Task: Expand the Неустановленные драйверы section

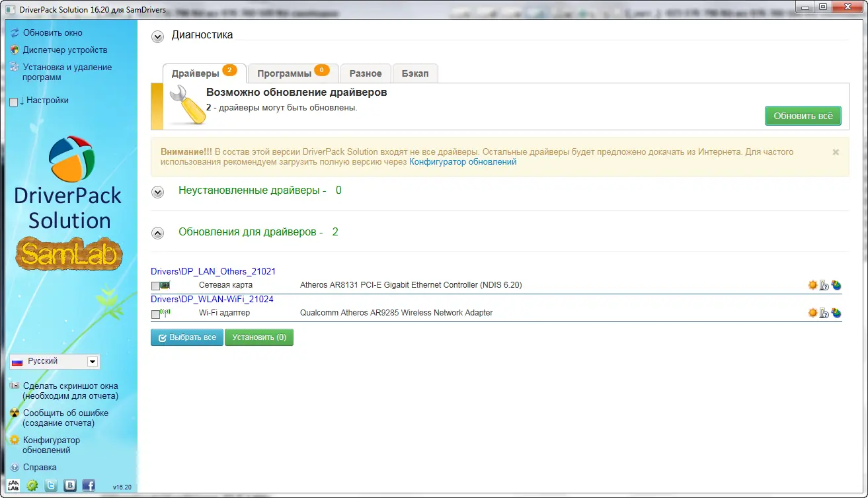Action: (x=157, y=192)
